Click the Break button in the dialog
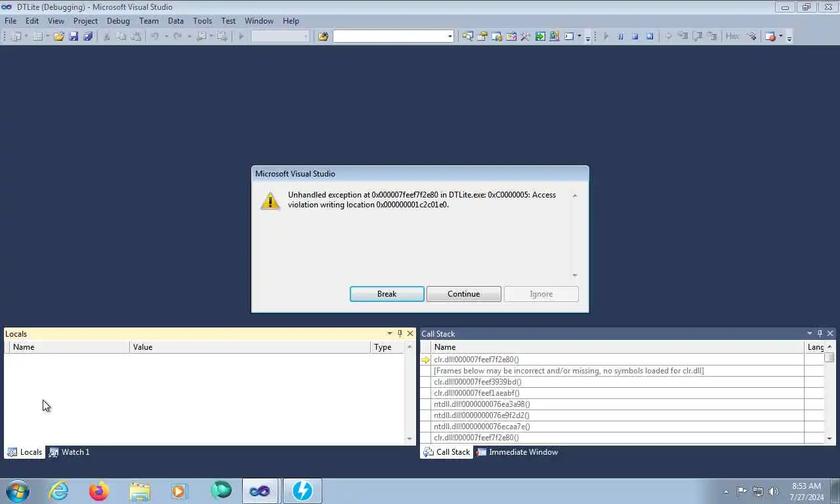Screen dimensions: 840x504 click(x=387, y=294)
